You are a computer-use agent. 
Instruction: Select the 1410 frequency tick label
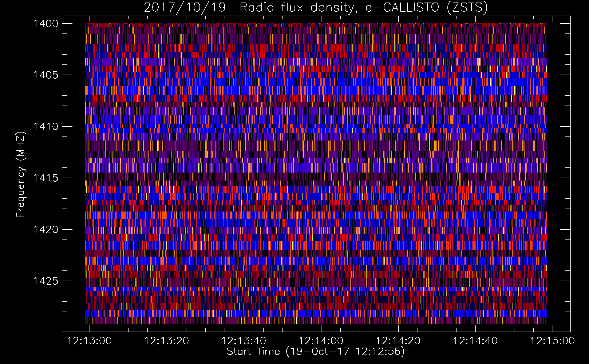46,127
